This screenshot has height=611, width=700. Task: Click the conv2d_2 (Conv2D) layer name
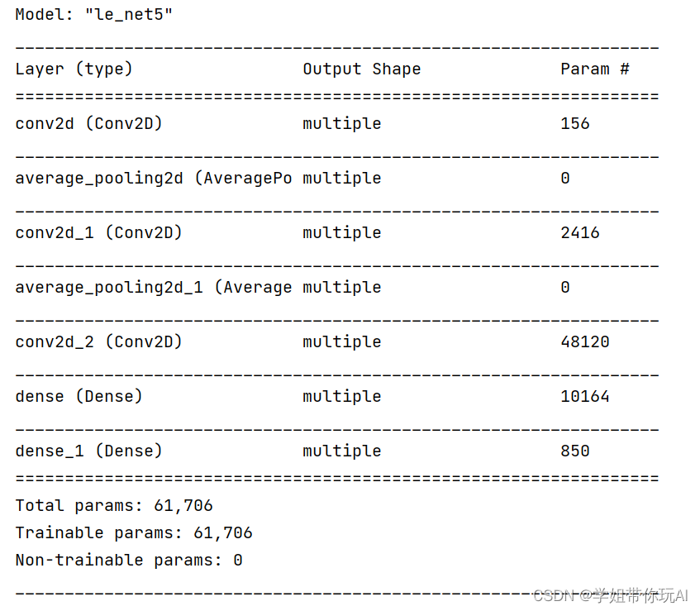[x=98, y=342]
